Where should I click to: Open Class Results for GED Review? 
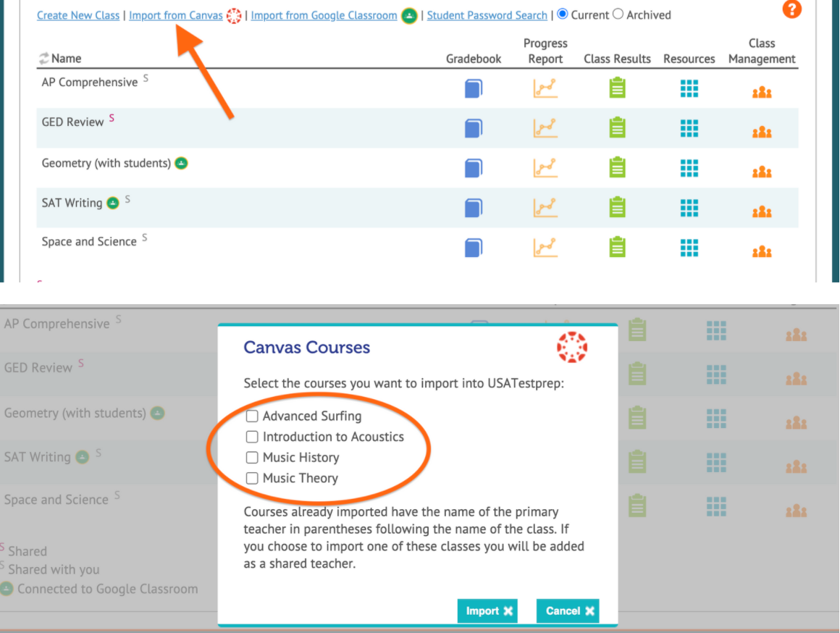tap(617, 127)
